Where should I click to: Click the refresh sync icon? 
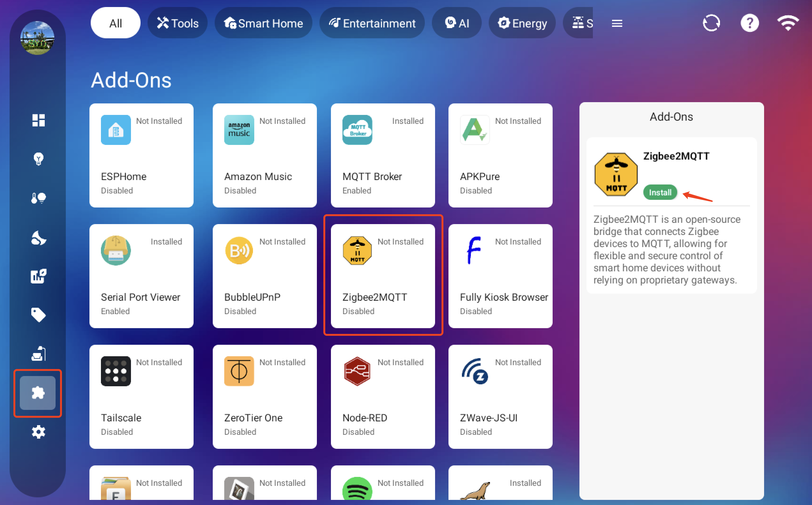click(711, 23)
